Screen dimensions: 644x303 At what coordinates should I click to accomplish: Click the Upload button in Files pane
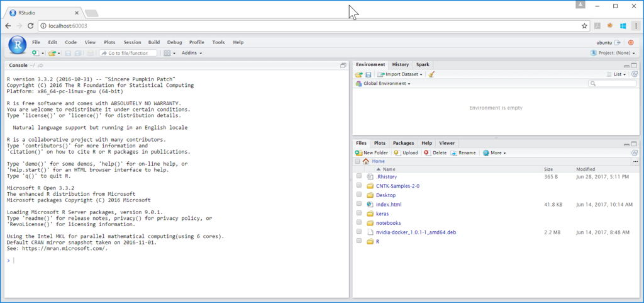coord(406,152)
